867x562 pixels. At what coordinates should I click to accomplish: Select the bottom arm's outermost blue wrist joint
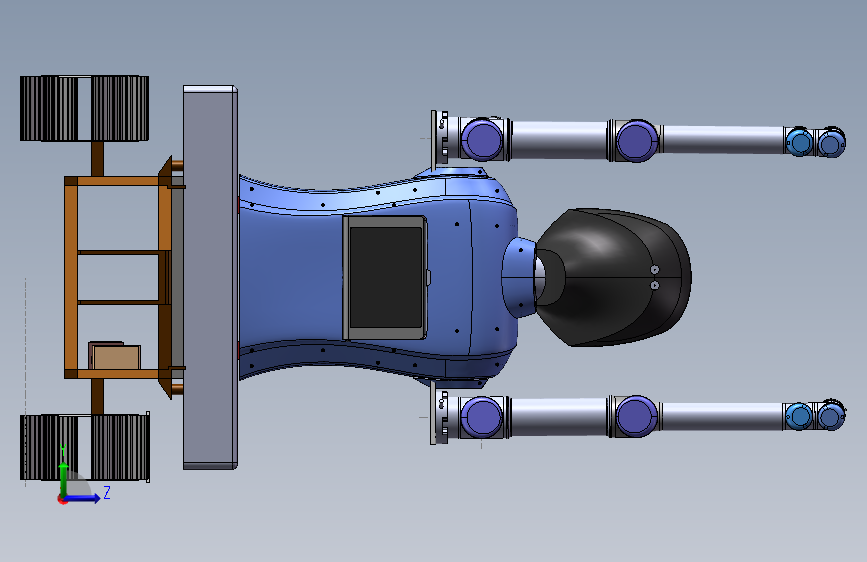click(x=831, y=416)
